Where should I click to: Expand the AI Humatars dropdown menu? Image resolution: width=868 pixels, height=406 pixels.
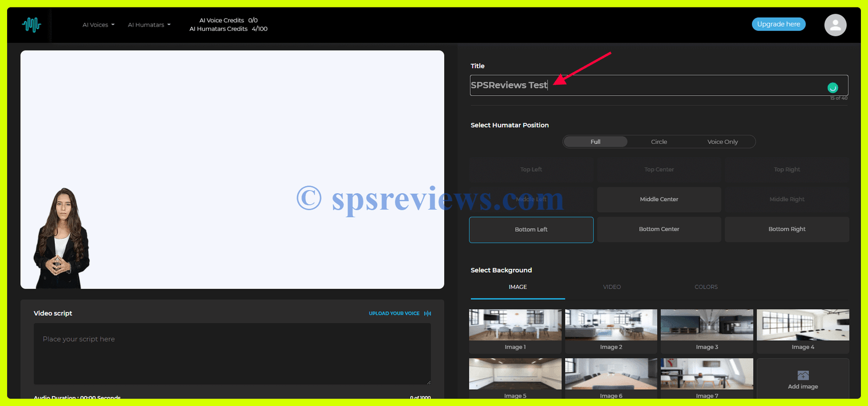click(x=149, y=25)
